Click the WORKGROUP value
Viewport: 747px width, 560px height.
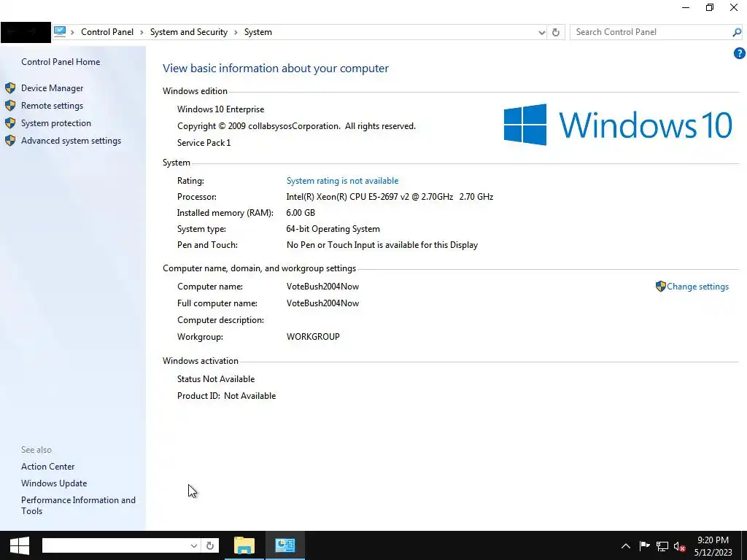[313, 337]
